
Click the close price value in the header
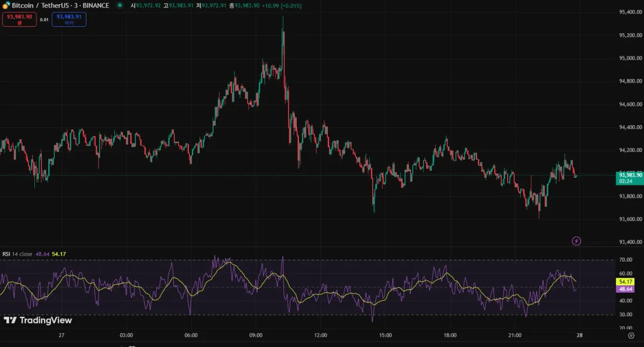pos(247,5)
